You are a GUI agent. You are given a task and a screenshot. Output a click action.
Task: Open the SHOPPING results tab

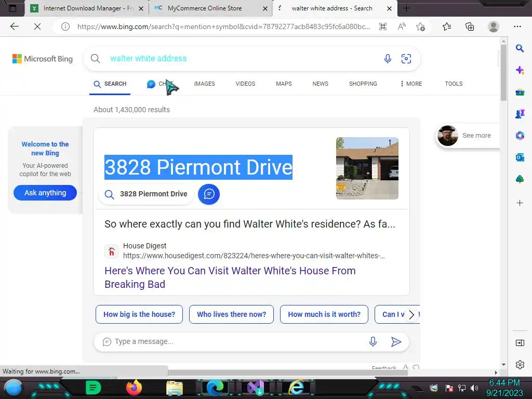pos(363,84)
